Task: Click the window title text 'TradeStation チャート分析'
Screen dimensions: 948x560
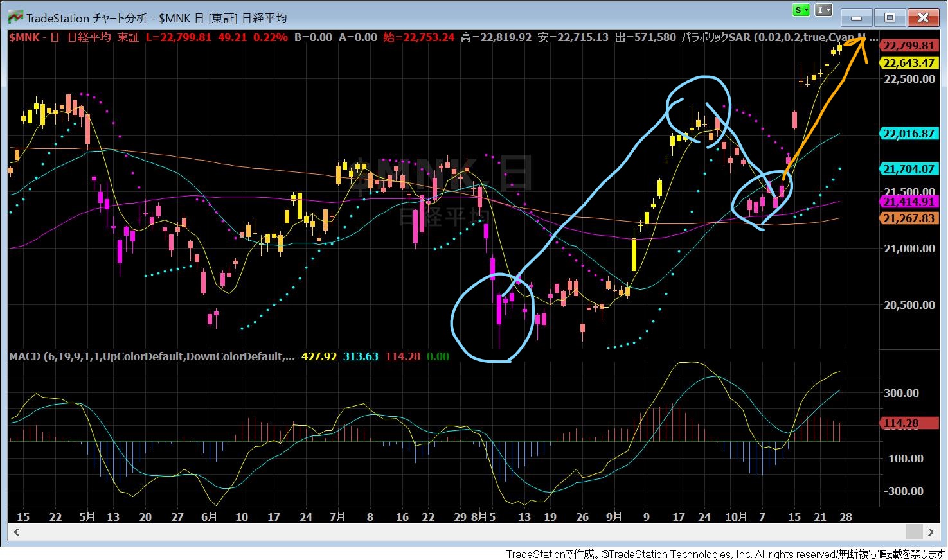Action: click(x=87, y=18)
